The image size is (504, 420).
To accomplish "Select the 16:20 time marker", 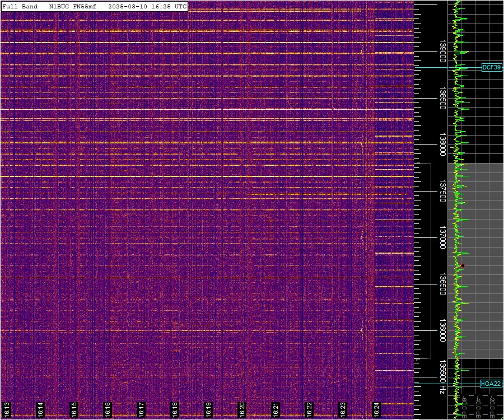I will pyautogui.click(x=242, y=409).
